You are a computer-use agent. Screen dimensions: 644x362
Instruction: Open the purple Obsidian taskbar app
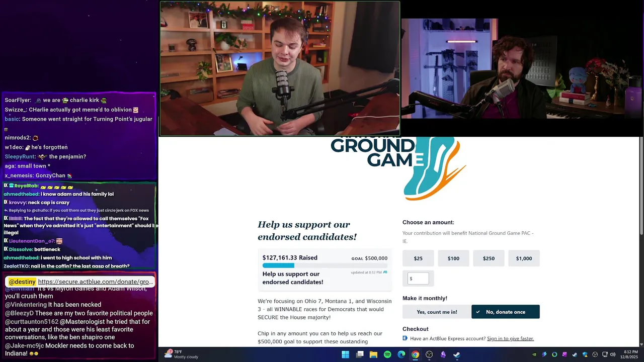[x=443, y=354]
